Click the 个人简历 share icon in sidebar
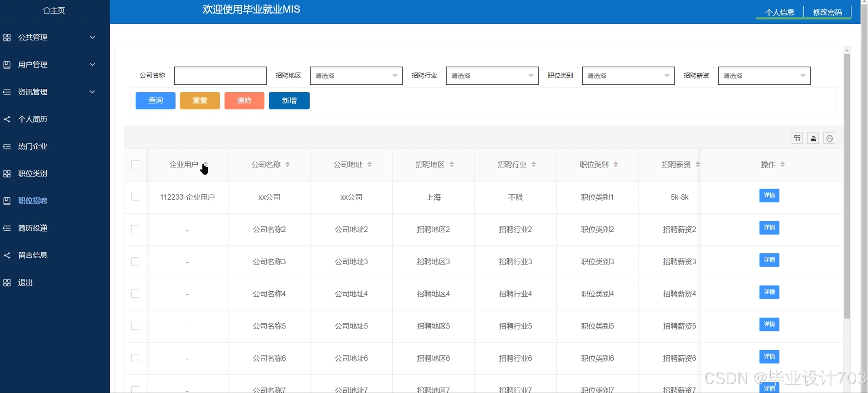The image size is (868, 393). pyautogui.click(x=7, y=119)
